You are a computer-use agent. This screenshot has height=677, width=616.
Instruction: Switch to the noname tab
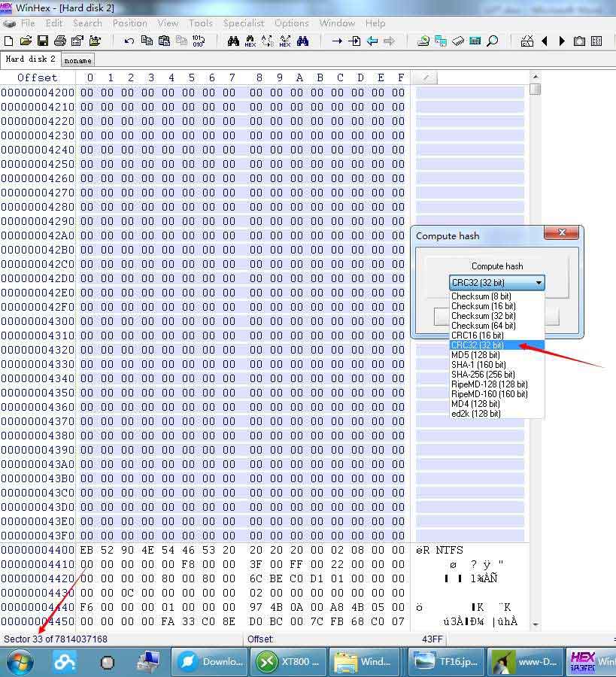77,60
